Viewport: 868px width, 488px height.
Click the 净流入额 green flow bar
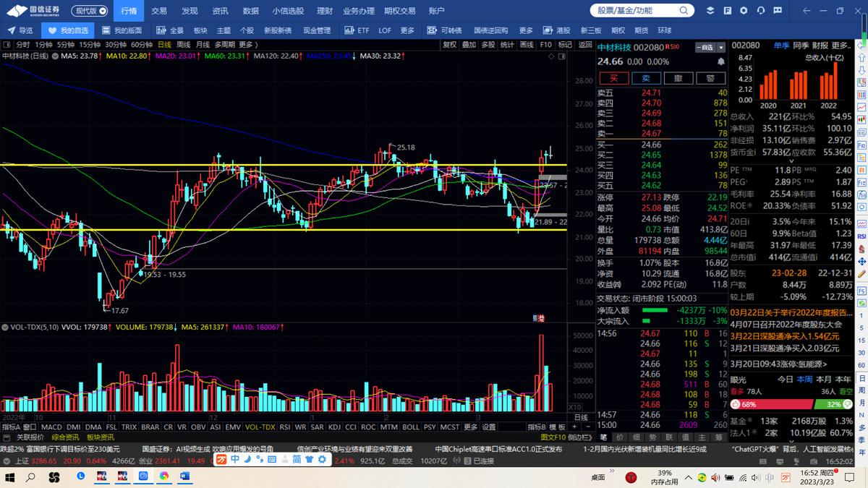click(x=655, y=309)
